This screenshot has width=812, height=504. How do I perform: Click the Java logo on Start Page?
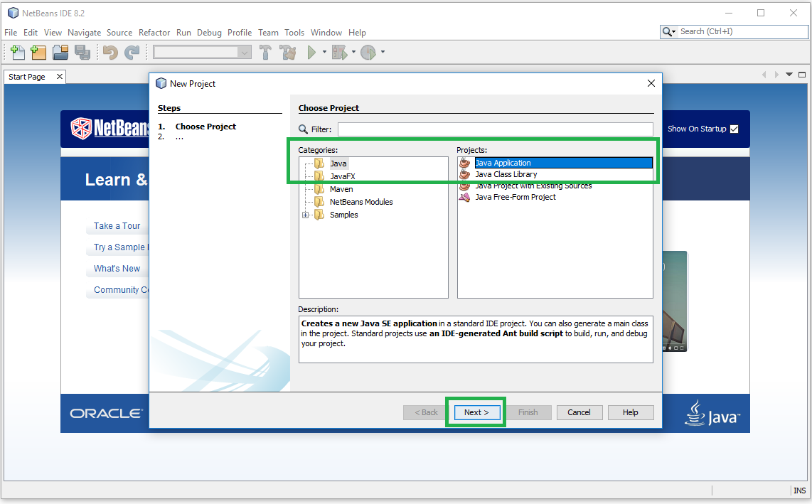712,413
